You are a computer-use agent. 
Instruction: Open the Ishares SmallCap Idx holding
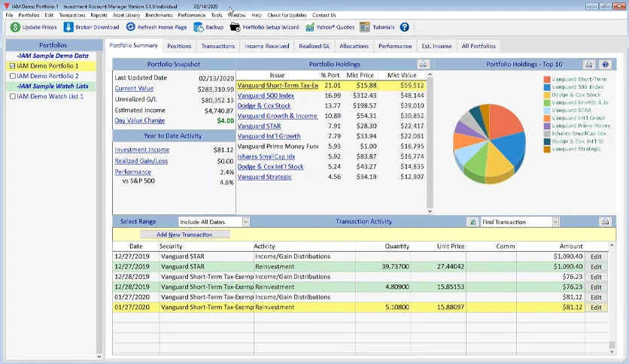click(266, 156)
